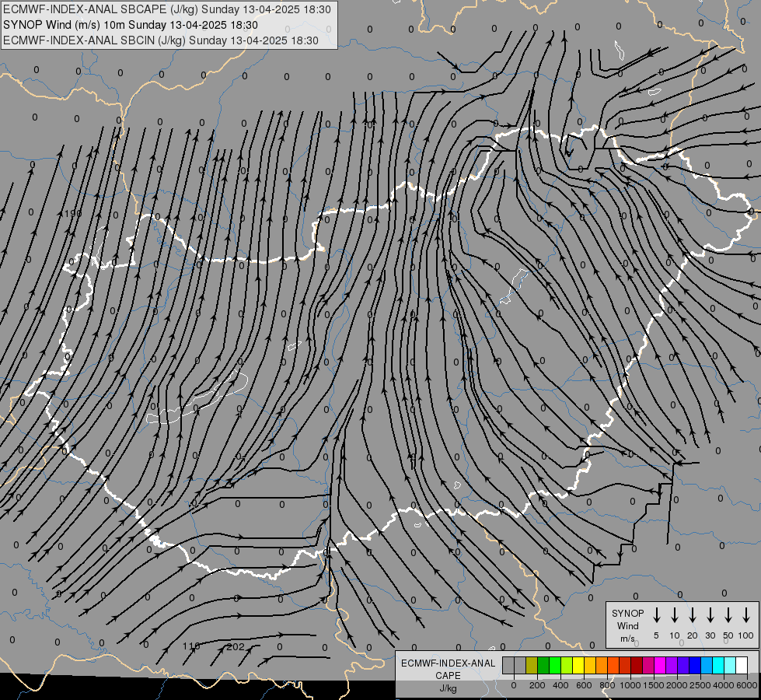Click the '100' label in wind legend
Screen dimensions: 761x700
pos(745,635)
